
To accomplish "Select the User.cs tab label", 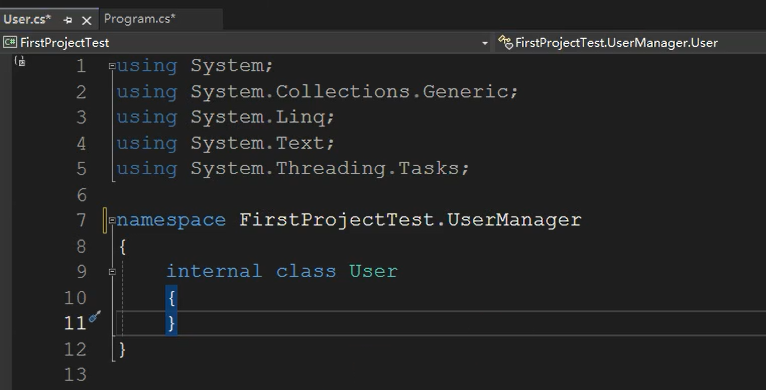I will click(27, 20).
